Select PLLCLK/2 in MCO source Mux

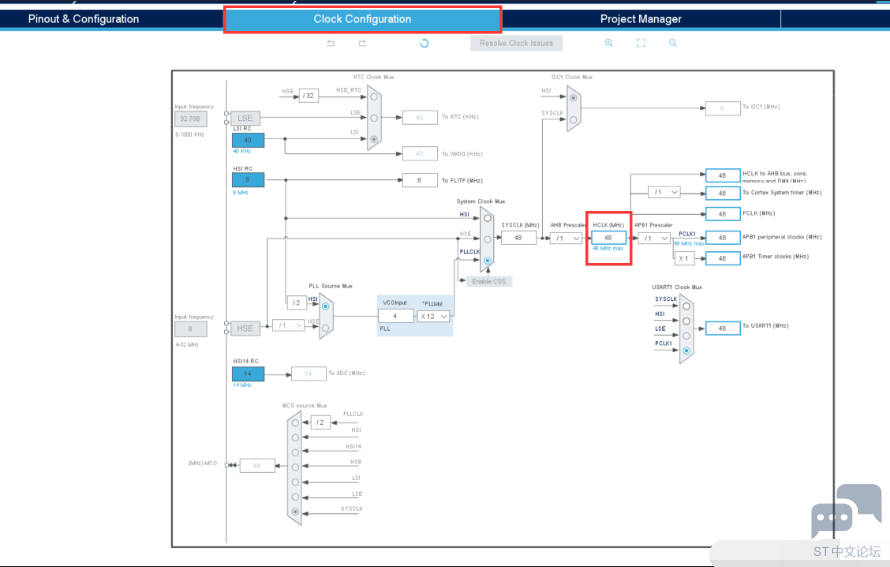295,423
